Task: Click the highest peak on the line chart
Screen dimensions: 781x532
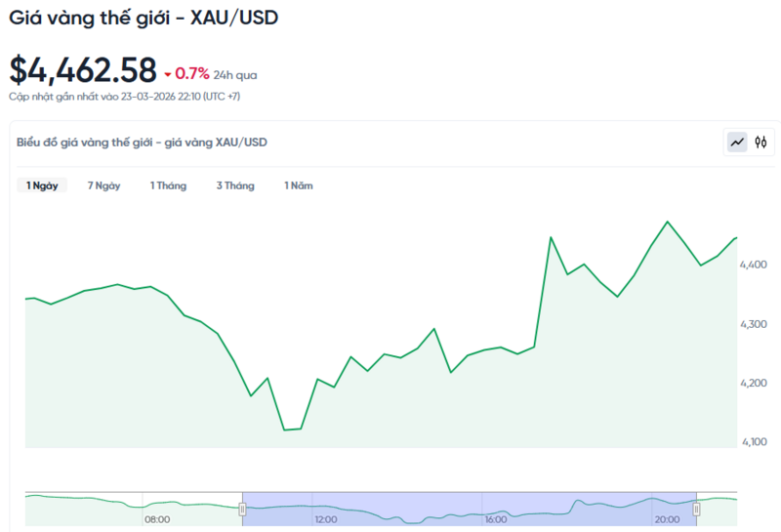Action: [x=668, y=222]
